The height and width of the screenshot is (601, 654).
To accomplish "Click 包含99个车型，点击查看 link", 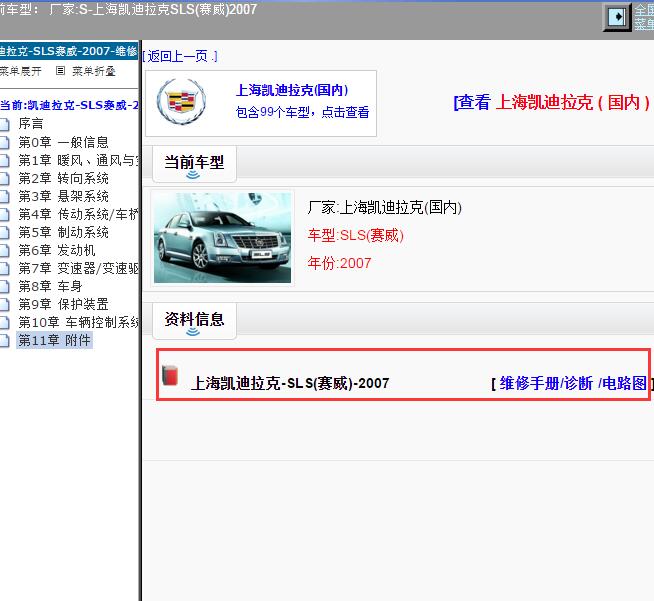I will pyautogui.click(x=302, y=112).
